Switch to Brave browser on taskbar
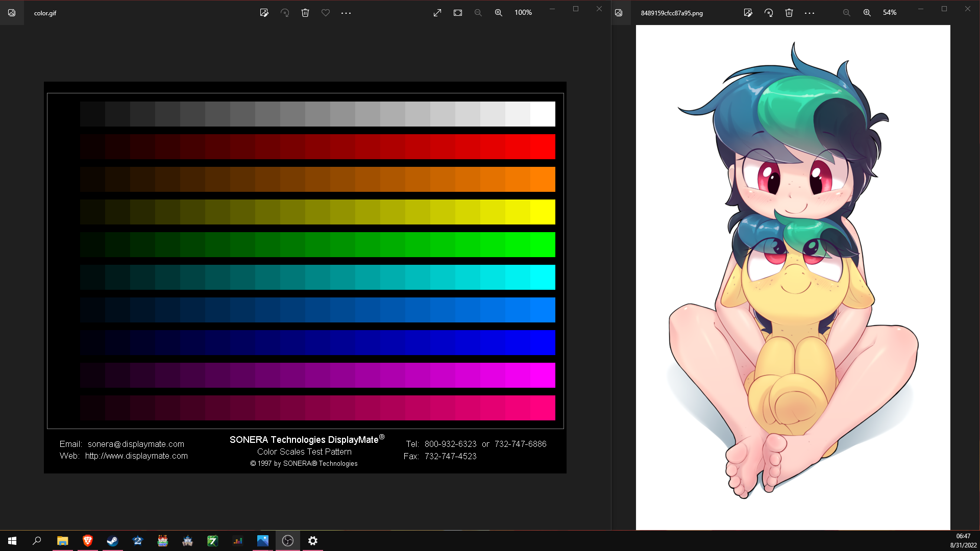This screenshot has width=980, height=551. 87,541
